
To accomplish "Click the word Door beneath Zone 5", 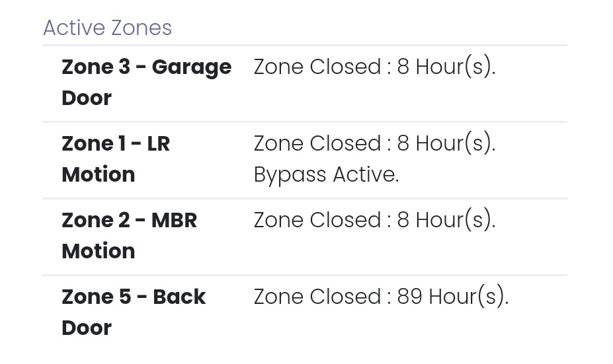I will (x=87, y=327).
